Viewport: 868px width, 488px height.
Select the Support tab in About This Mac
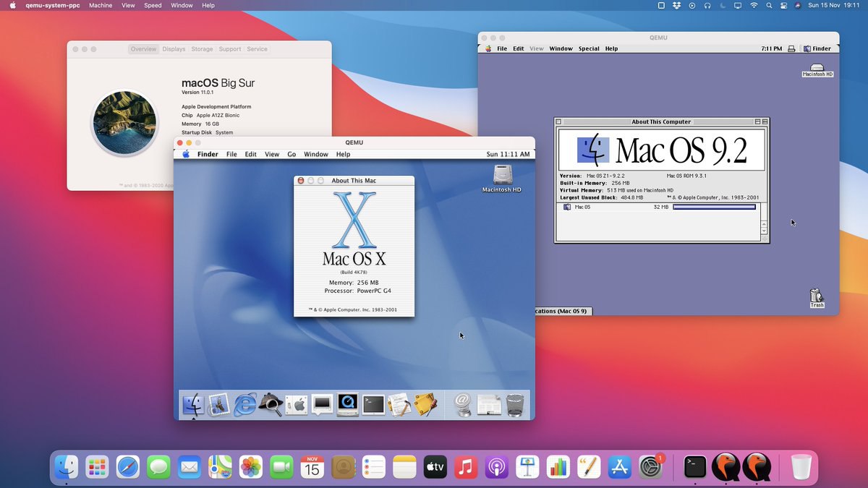tap(230, 49)
